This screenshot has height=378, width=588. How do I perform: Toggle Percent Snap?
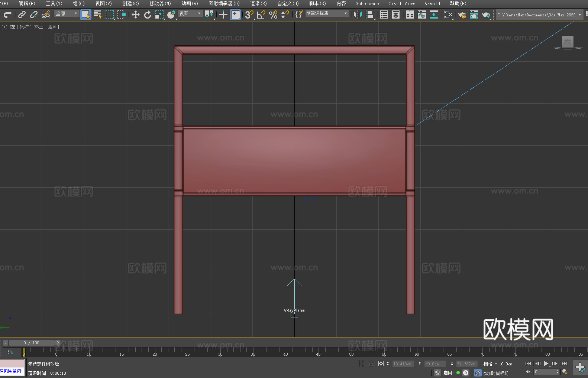pyautogui.click(x=273, y=15)
